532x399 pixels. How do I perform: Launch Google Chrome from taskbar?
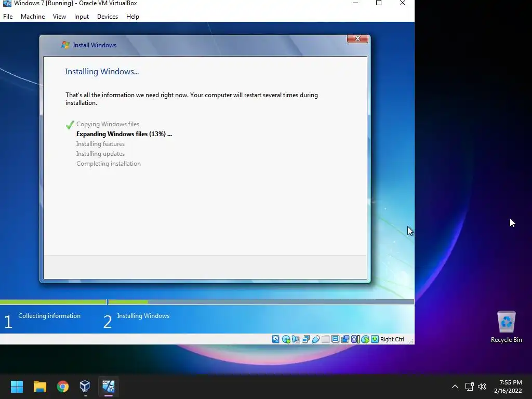click(63, 387)
